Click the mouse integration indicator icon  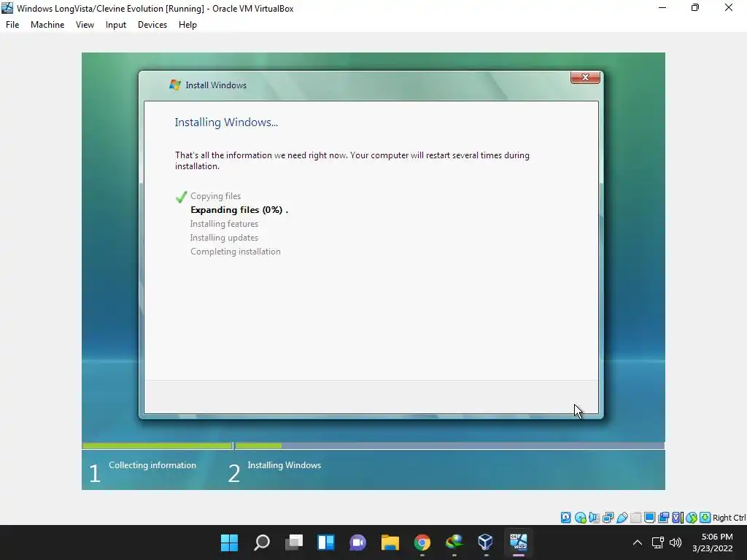click(692, 518)
